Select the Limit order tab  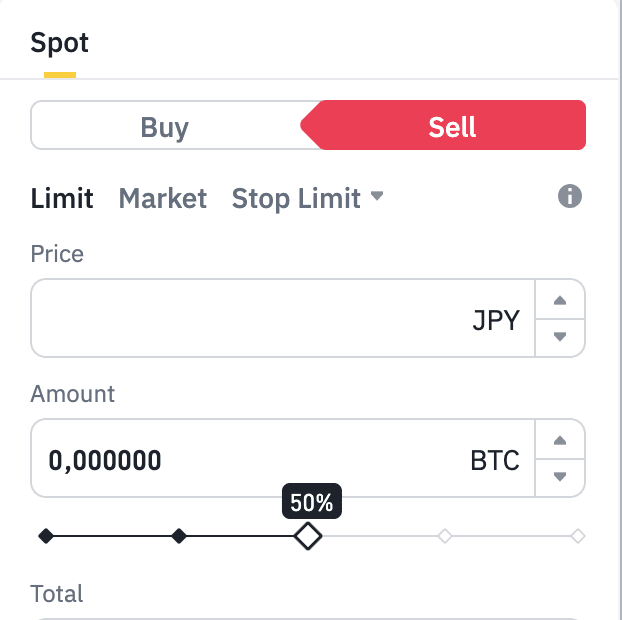coord(62,198)
